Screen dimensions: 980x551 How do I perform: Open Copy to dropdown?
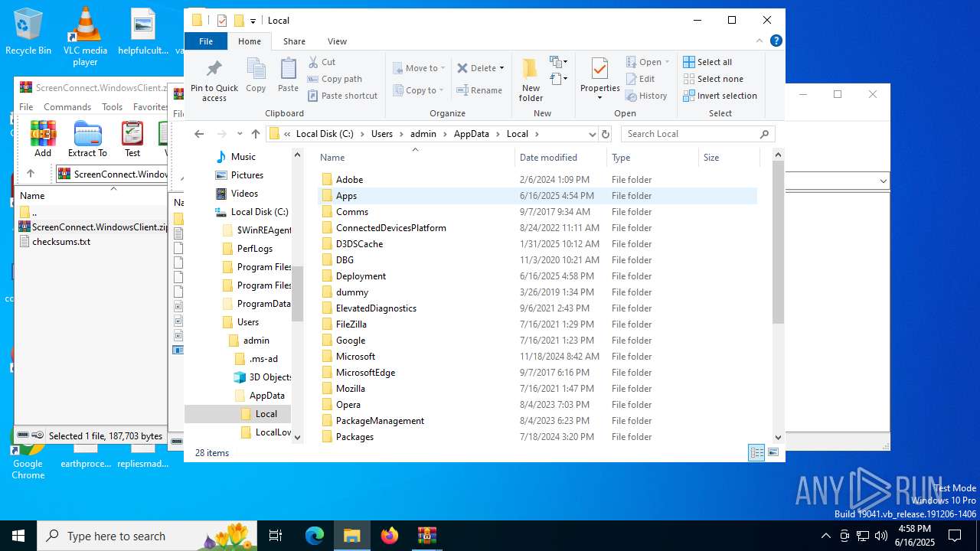click(418, 90)
